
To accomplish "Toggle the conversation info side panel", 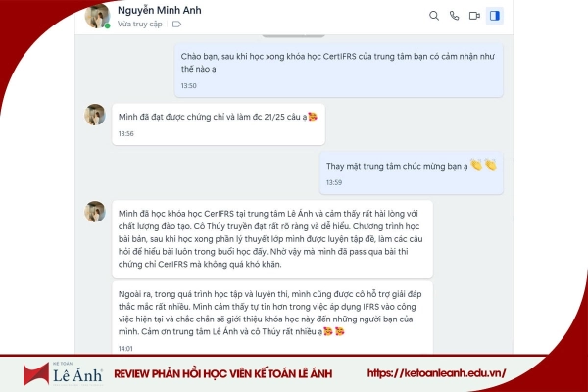I will (x=495, y=16).
